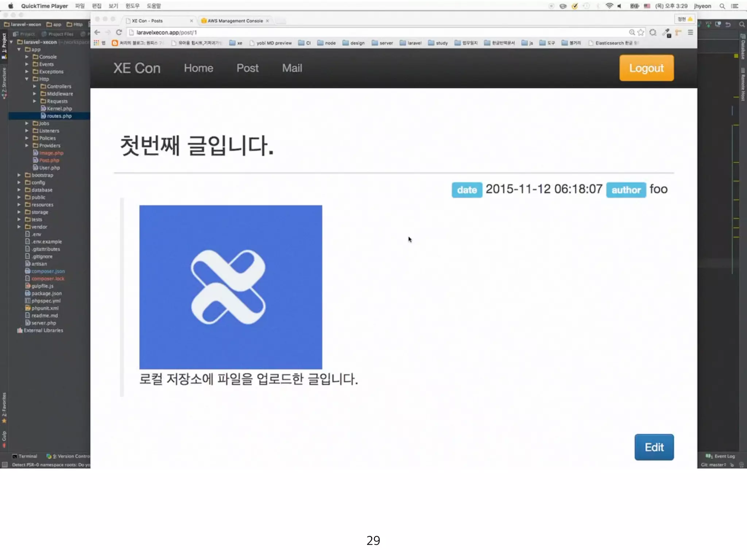Switch to the 'XE Con - Posts' tab
Image resolution: width=747 pixels, height=560 pixels.
159,21
